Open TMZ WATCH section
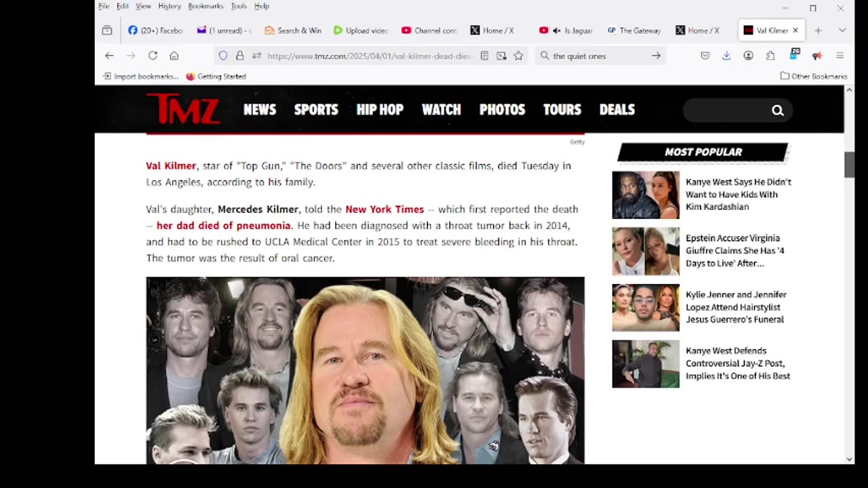The width and height of the screenshot is (868, 488). click(441, 110)
